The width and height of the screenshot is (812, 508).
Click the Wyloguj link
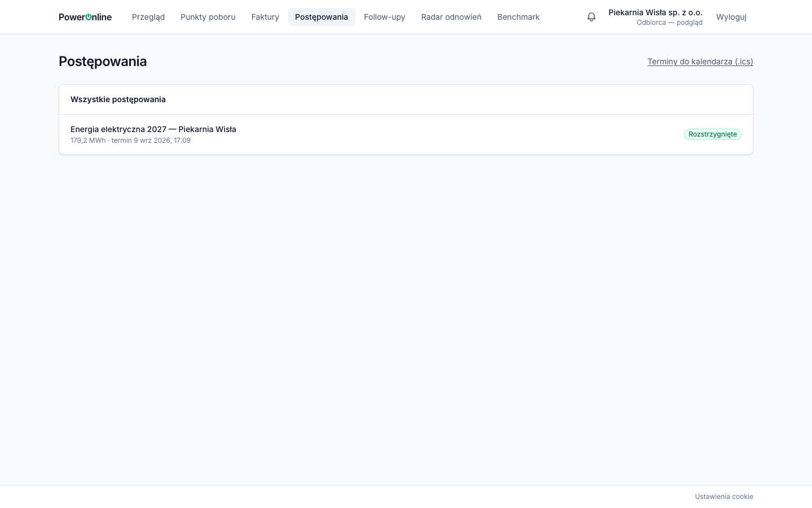[x=731, y=17]
